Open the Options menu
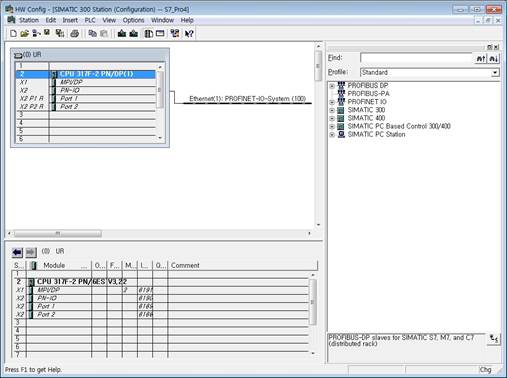507x378 pixels. tap(133, 20)
